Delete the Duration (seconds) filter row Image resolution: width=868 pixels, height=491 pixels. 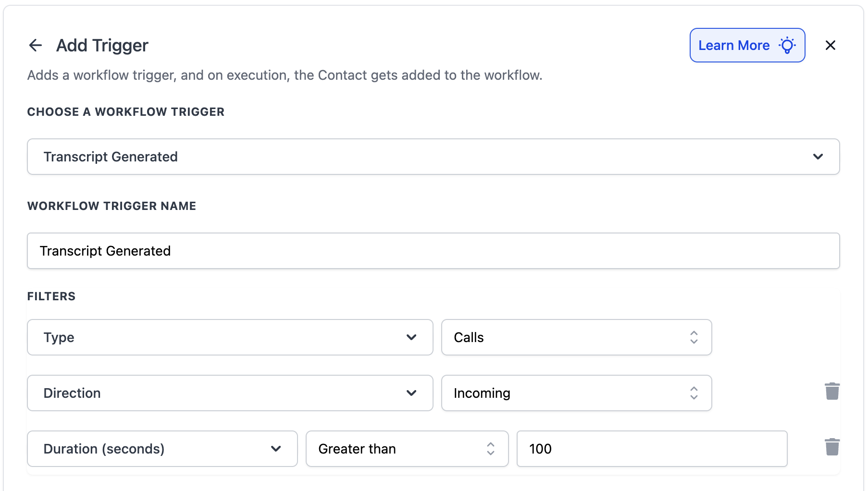click(x=832, y=447)
